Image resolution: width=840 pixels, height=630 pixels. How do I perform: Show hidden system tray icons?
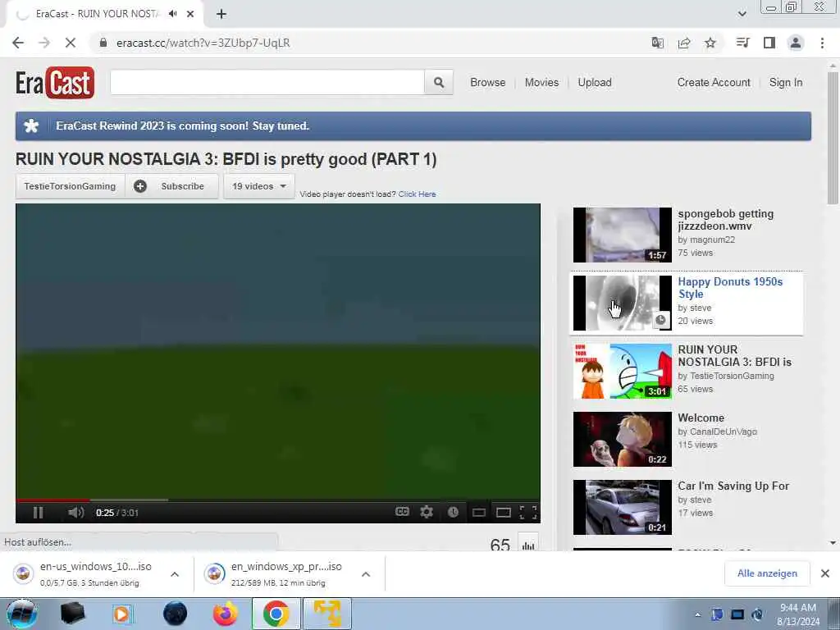point(697,615)
